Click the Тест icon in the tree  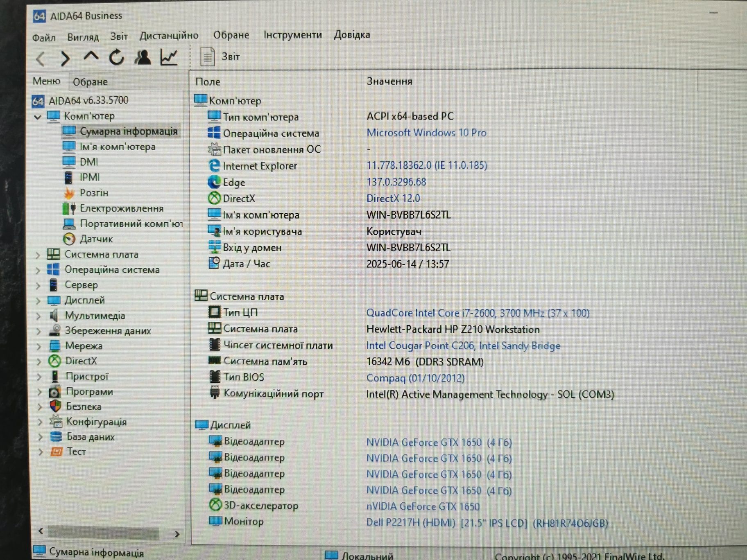pyautogui.click(x=57, y=452)
